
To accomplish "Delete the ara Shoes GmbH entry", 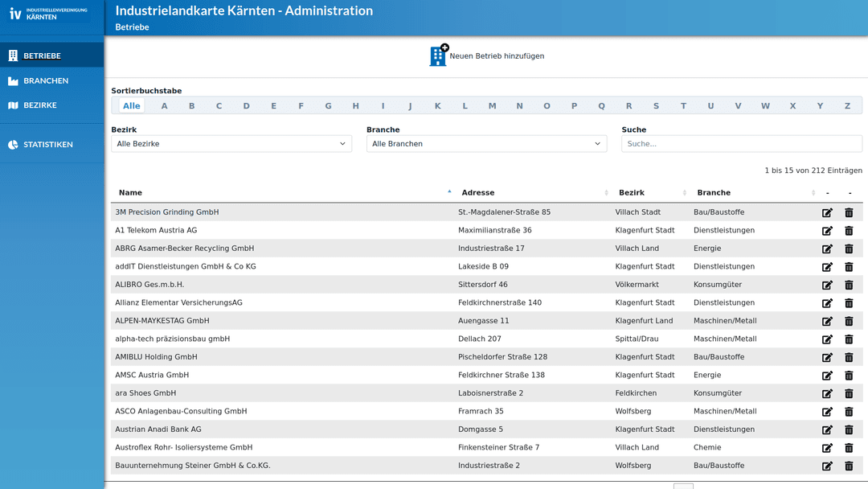I will click(x=849, y=393).
